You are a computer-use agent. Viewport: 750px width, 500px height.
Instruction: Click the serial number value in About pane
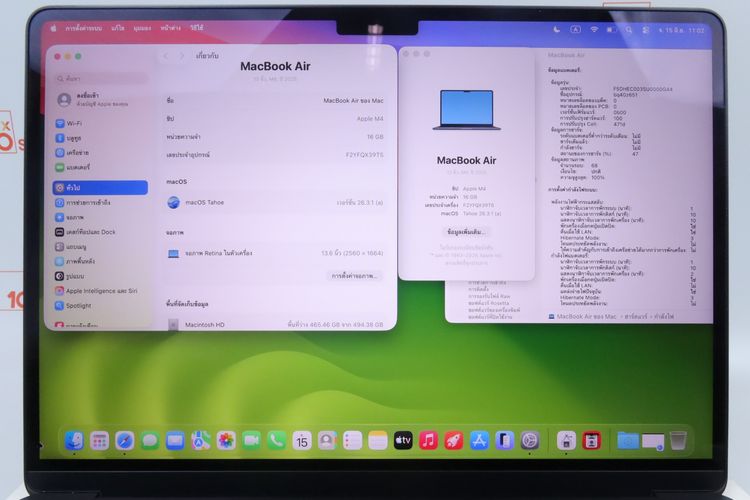pos(364,155)
